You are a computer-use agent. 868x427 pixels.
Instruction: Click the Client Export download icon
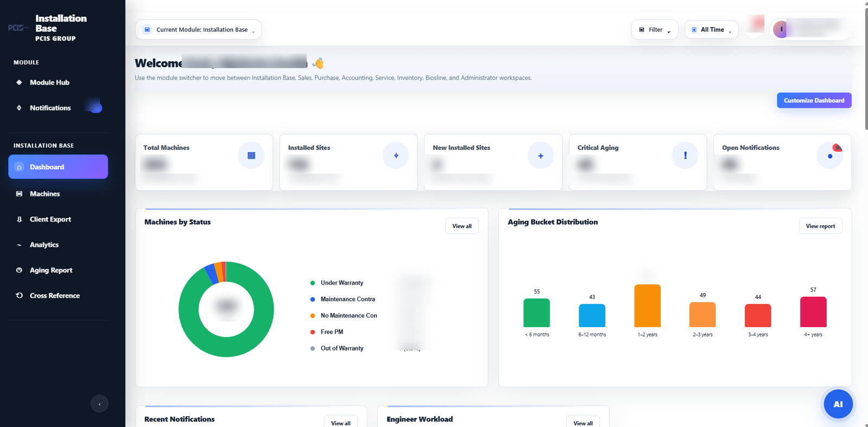(x=19, y=219)
